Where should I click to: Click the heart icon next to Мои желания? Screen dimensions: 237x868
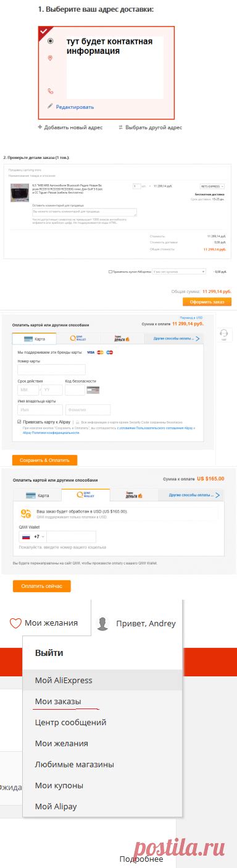(x=15, y=623)
